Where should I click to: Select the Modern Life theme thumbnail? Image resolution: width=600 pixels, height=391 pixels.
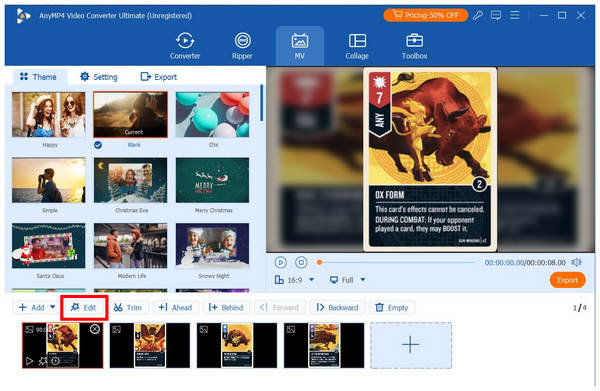[x=130, y=246]
